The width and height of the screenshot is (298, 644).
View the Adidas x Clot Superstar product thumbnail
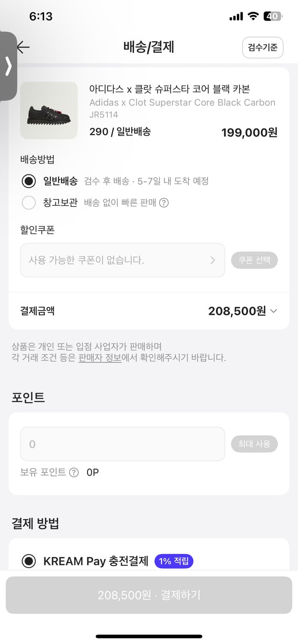pyautogui.click(x=49, y=111)
